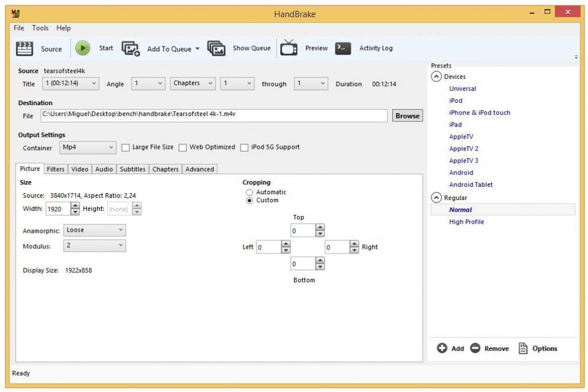Viewport: 588px width, 392px height.
Task: Collapse the Devices presets group
Action: (x=436, y=76)
